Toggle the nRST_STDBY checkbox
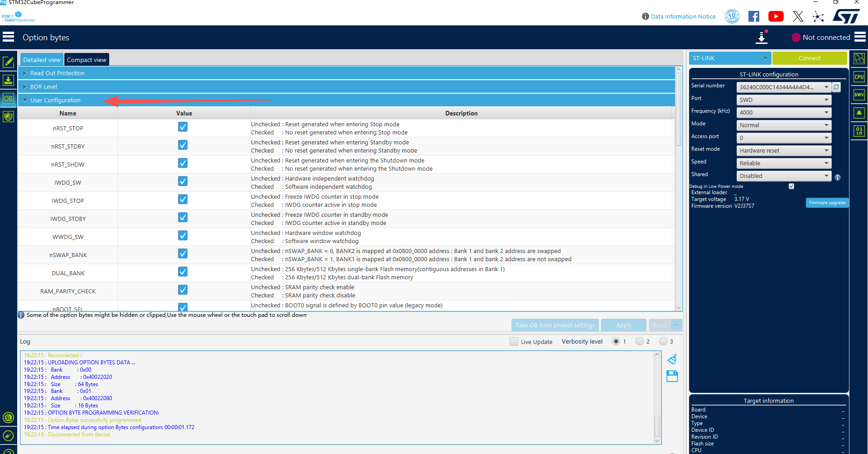868x454 pixels. tap(183, 145)
